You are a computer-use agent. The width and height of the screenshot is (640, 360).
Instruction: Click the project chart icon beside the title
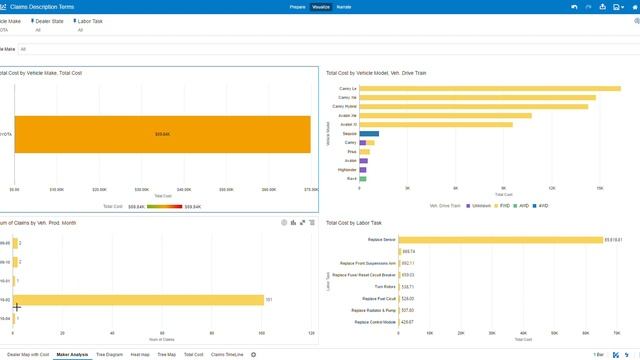point(3,7)
